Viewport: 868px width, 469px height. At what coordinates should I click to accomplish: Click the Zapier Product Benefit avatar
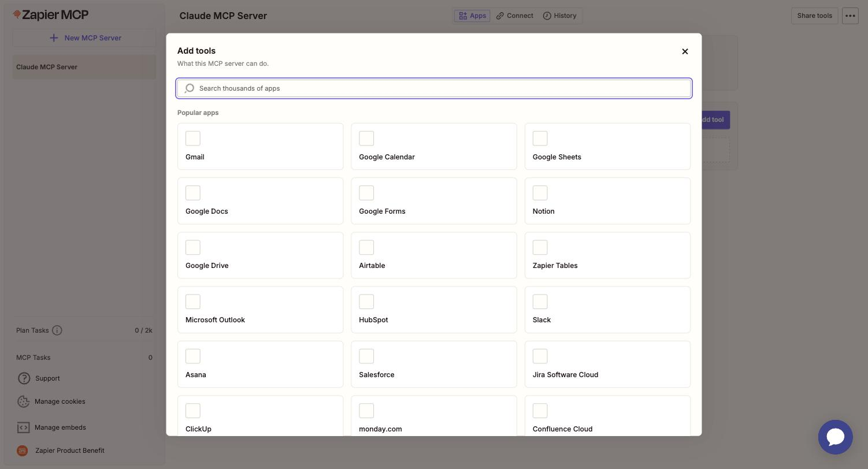coord(23,451)
